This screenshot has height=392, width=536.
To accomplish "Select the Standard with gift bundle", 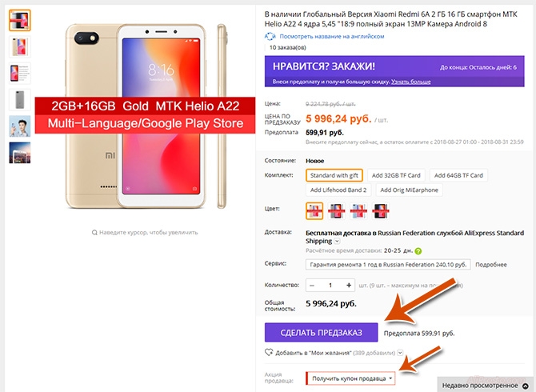I will 334,175.
